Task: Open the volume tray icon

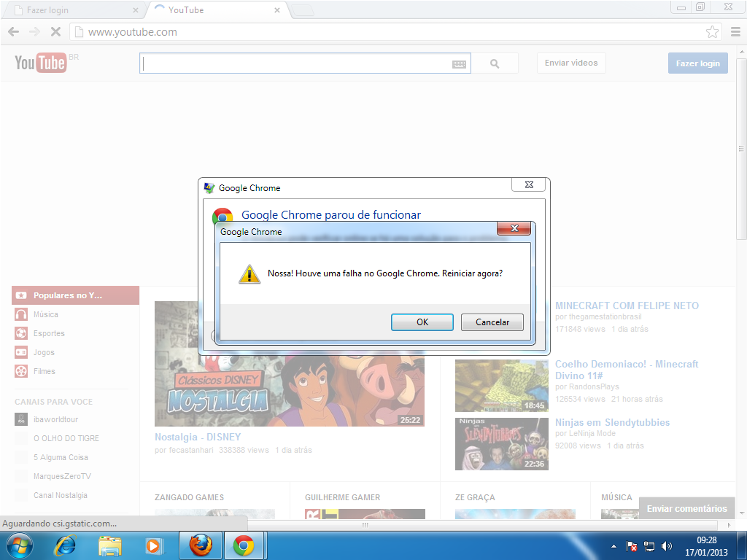Action: (667, 546)
